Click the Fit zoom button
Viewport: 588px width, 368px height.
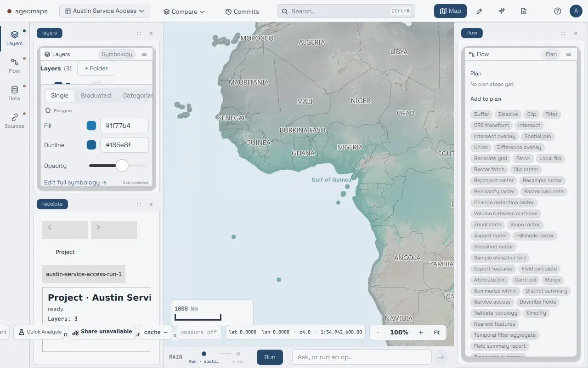437,333
